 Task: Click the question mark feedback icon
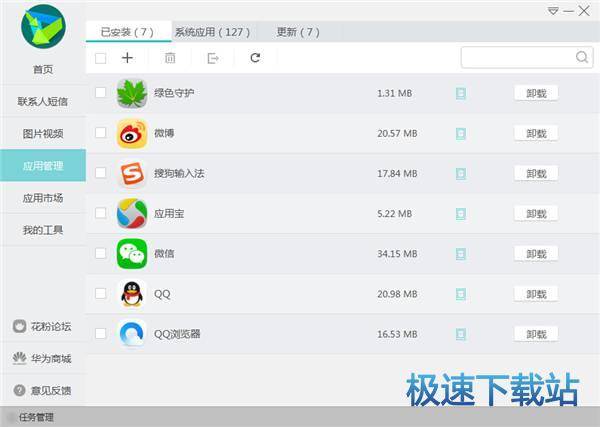click(x=19, y=390)
